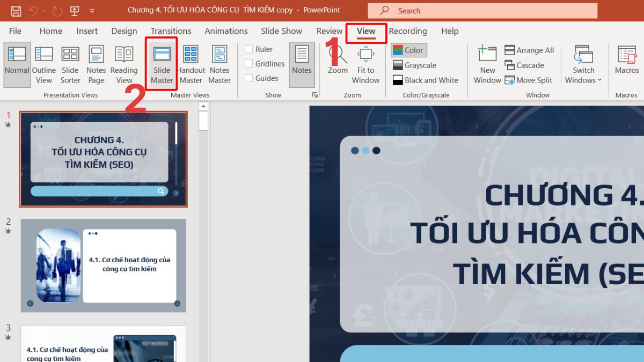Open the Recording tab
The width and height of the screenshot is (644, 362).
[x=408, y=31]
